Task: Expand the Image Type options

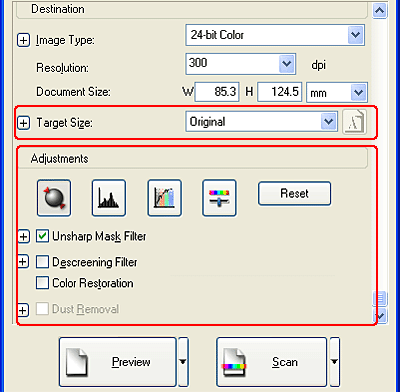Action: point(23,40)
